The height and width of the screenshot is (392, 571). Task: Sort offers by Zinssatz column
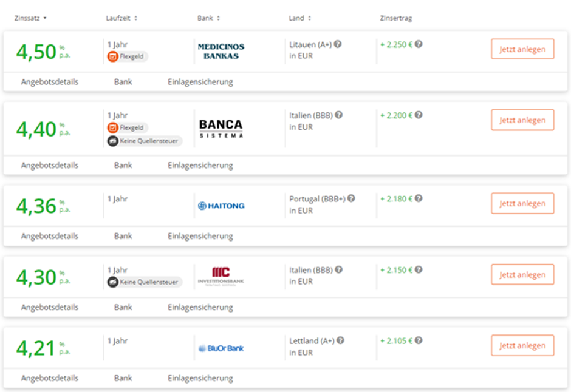pyautogui.click(x=30, y=18)
